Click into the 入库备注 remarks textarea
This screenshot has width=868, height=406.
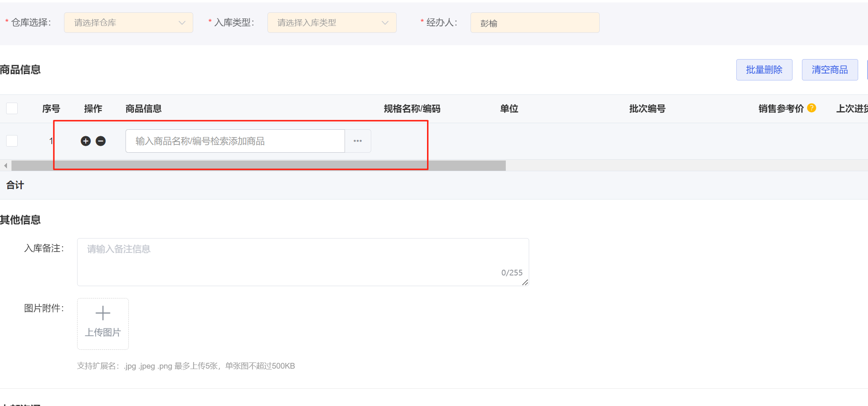click(x=303, y=261)
